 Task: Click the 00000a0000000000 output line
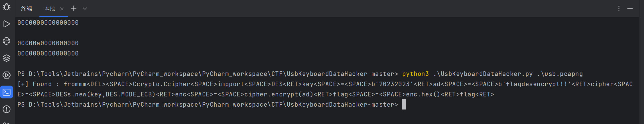click(48, 43)
